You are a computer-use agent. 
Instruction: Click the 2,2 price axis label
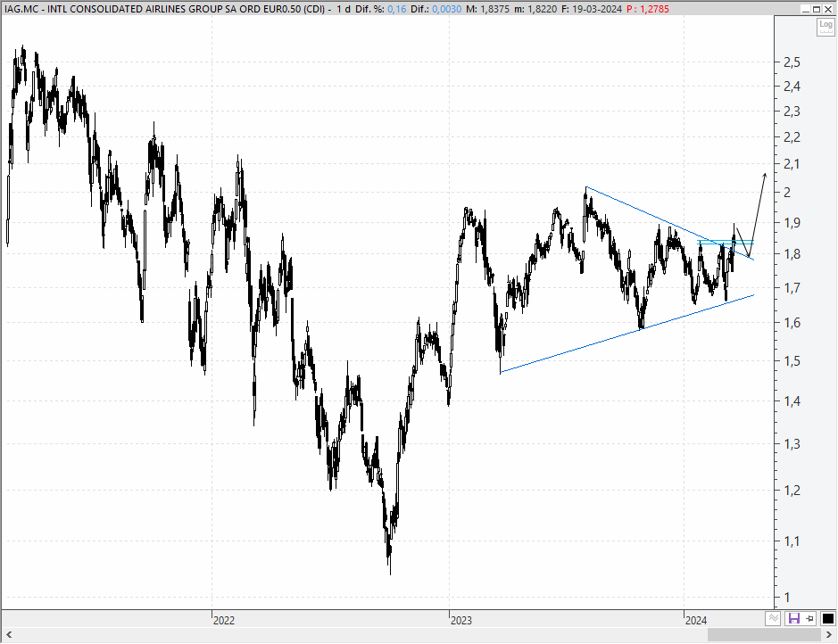[x=792, y=137]
